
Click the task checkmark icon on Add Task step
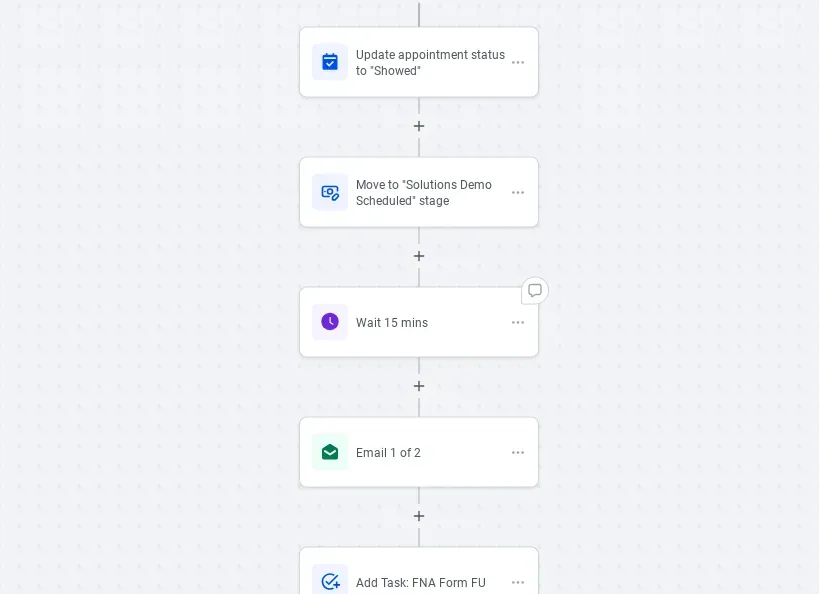point(330,581)
